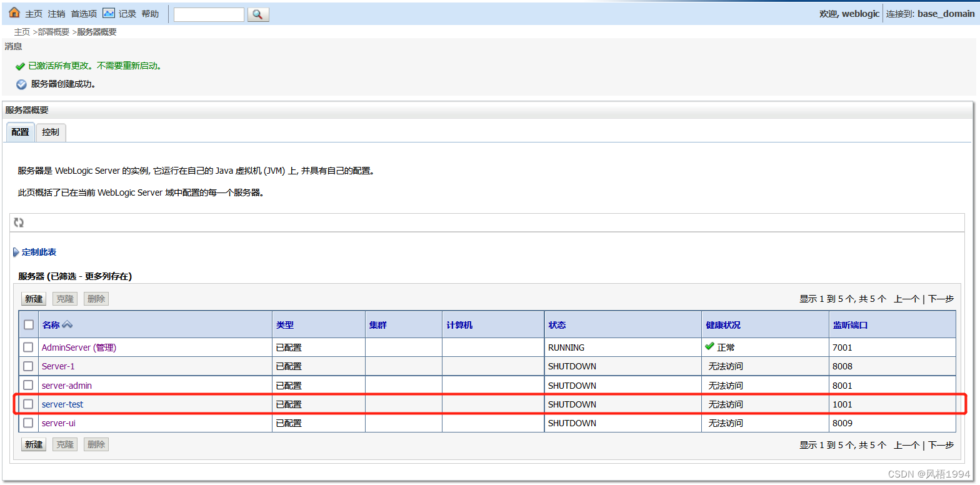Switch to the 配置 tab

point(20,132)
